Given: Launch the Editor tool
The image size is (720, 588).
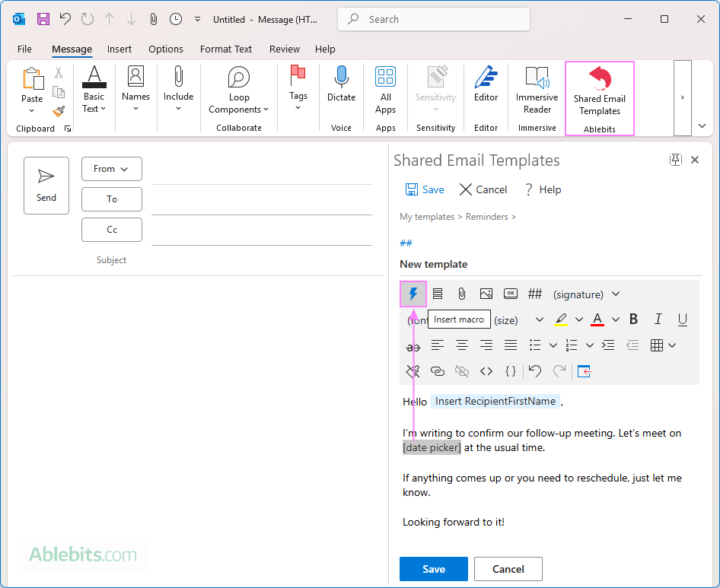Looking at the screenshot, I should [x=486, y=83].
